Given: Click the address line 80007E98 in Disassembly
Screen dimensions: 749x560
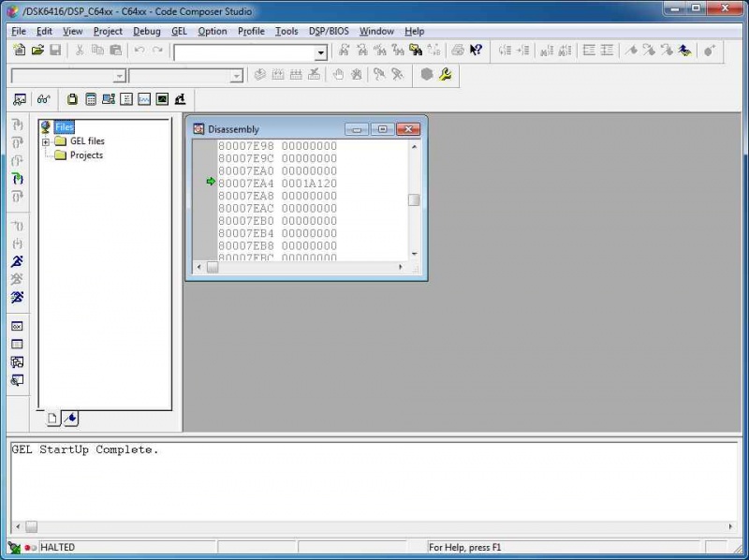Looking at the screenshot, I should [x=277, y=146].
